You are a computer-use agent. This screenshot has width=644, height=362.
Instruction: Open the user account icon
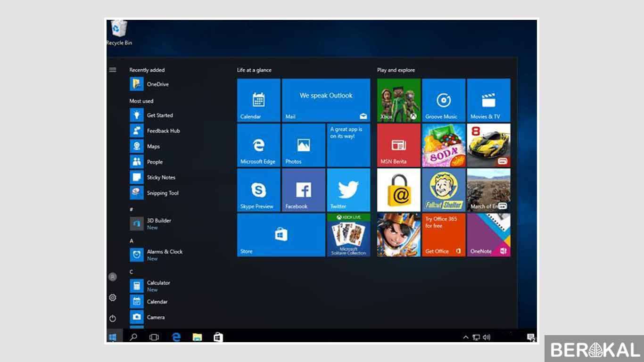(113, 277)
